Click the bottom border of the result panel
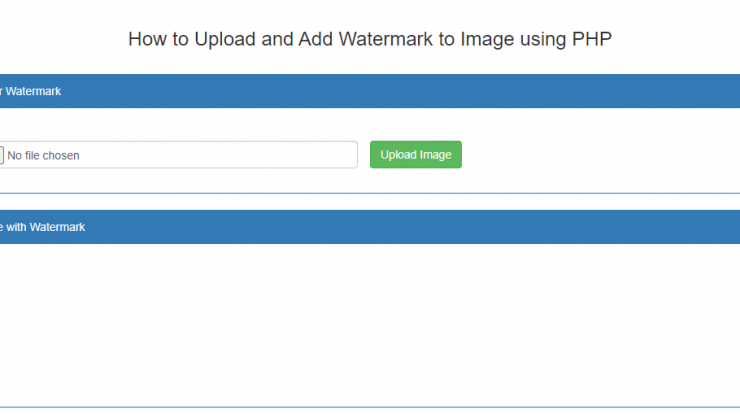 point(370,407)
